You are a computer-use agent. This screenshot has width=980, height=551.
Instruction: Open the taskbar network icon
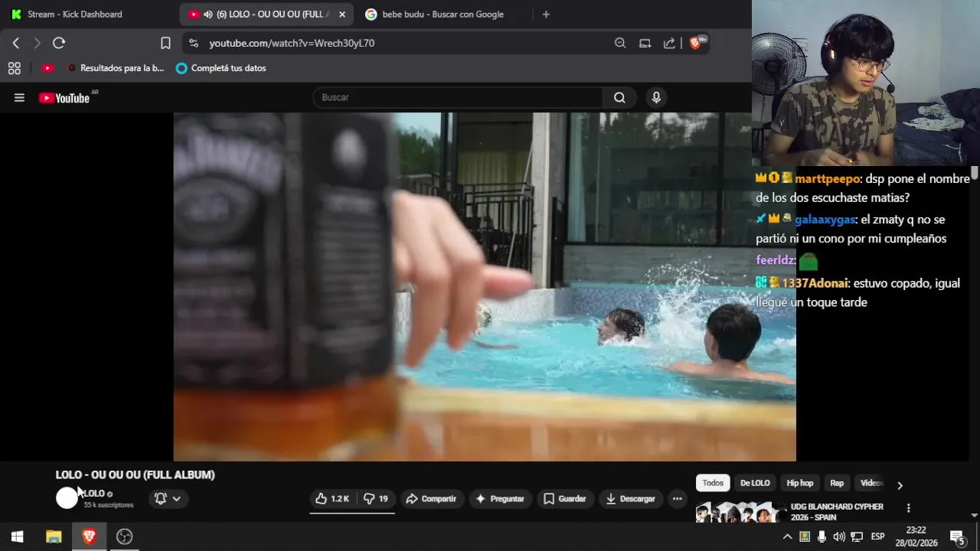click(857, 536)
